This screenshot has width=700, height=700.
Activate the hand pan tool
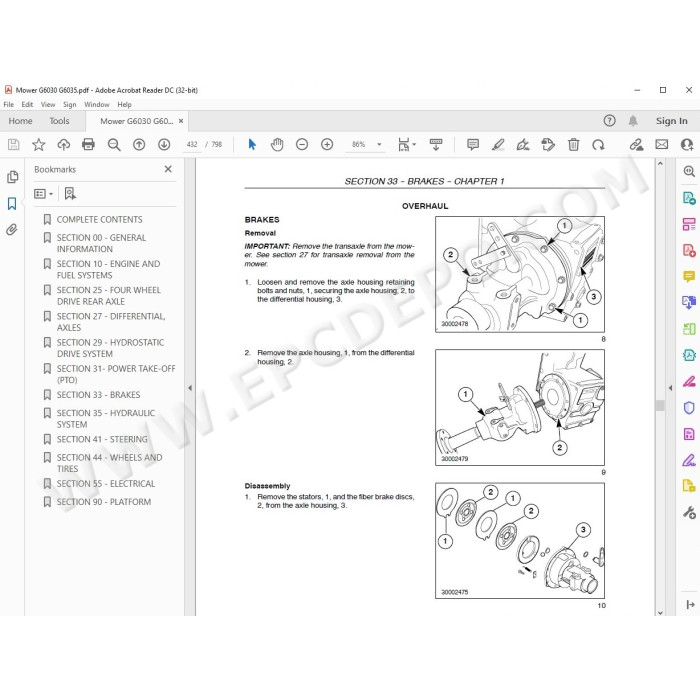[277, 144]
